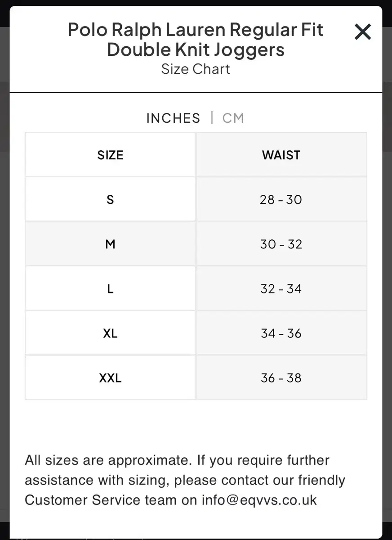Screen dimensions: 392x540
Task: Click the sizes are approximate note
Action: [185, 480]
